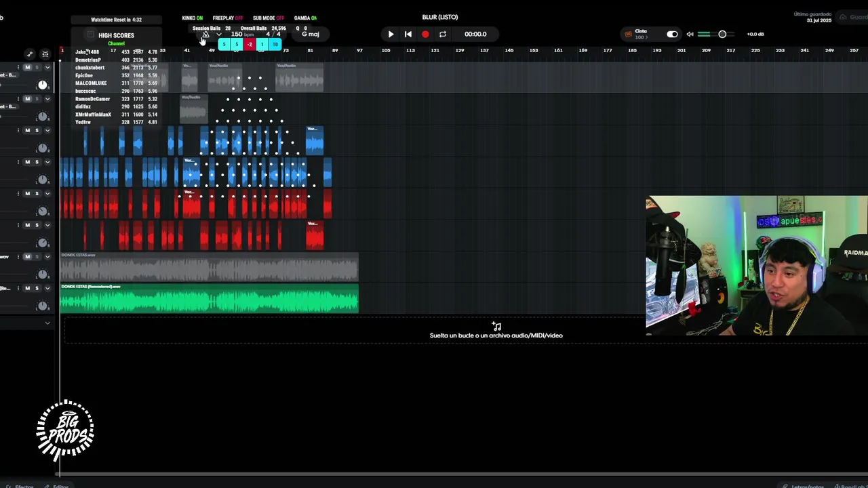The image size is (868, 488).
Task: Open the metronome options chevron
Action: pos(218,35)
